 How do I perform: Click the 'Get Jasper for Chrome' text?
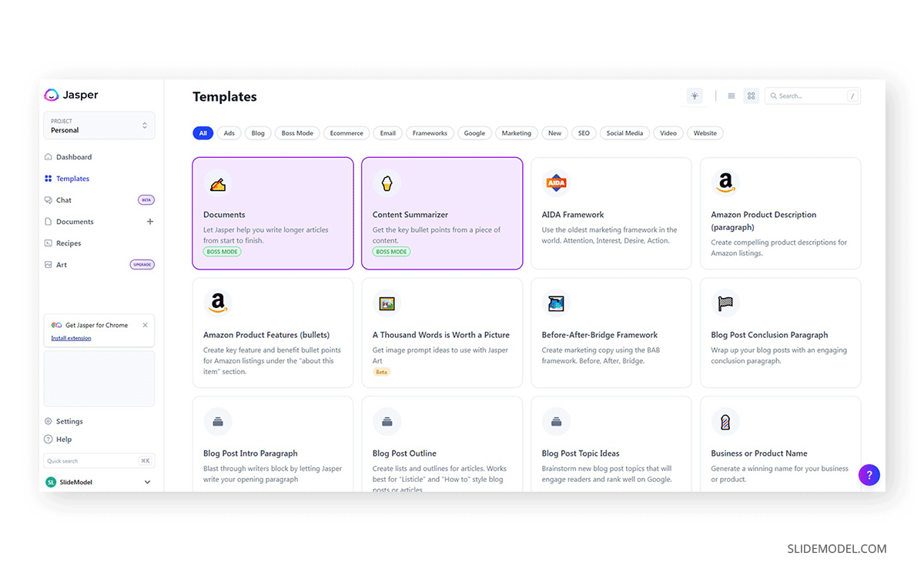[97, 326]
